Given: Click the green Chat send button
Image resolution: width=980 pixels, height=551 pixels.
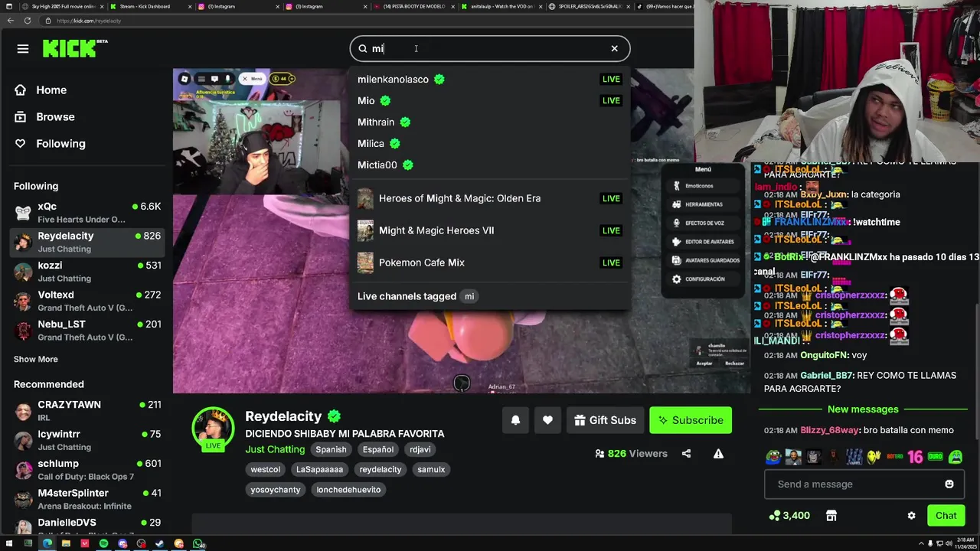Looking at the screenshot, I should 946,516.
